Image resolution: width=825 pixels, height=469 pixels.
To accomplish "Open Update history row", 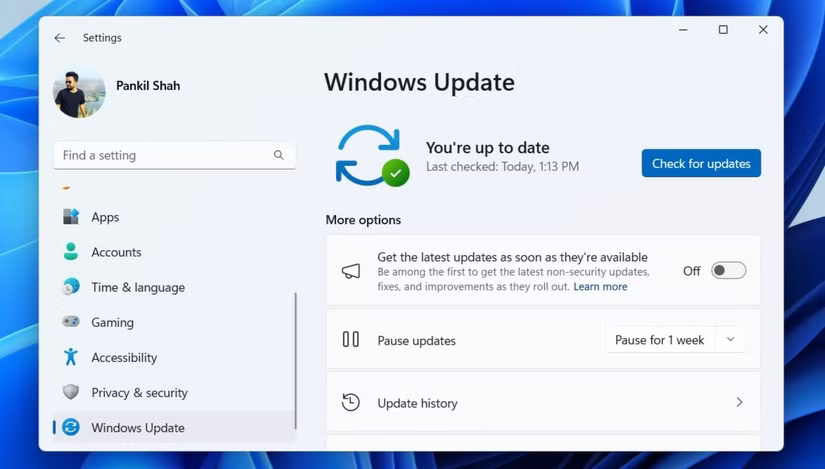I will click(x=543, y=402).
